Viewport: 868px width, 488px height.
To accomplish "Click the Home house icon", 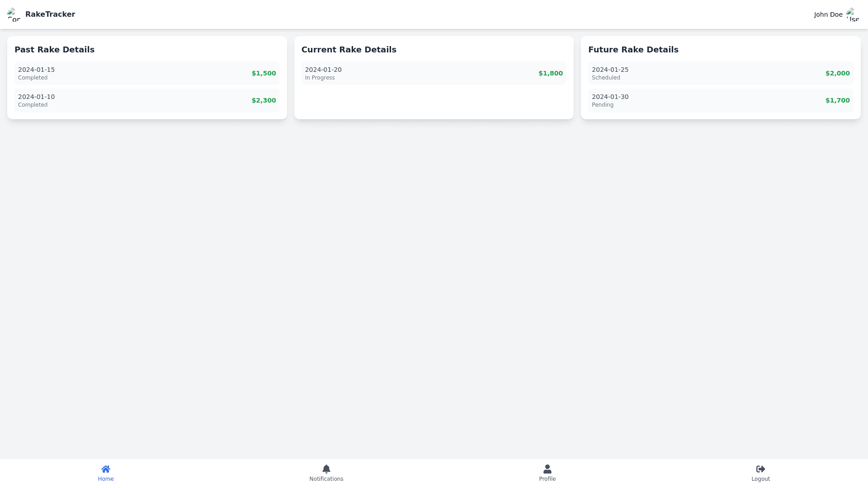I will tap(106, 469).
